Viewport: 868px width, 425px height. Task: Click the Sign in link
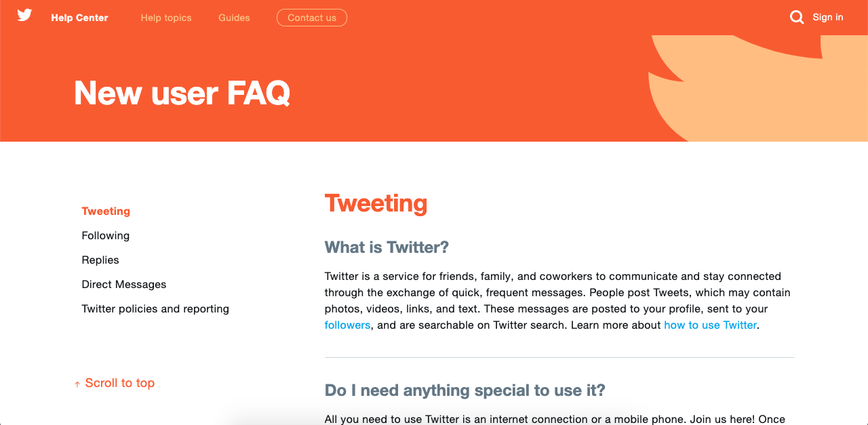pos(828,17)
